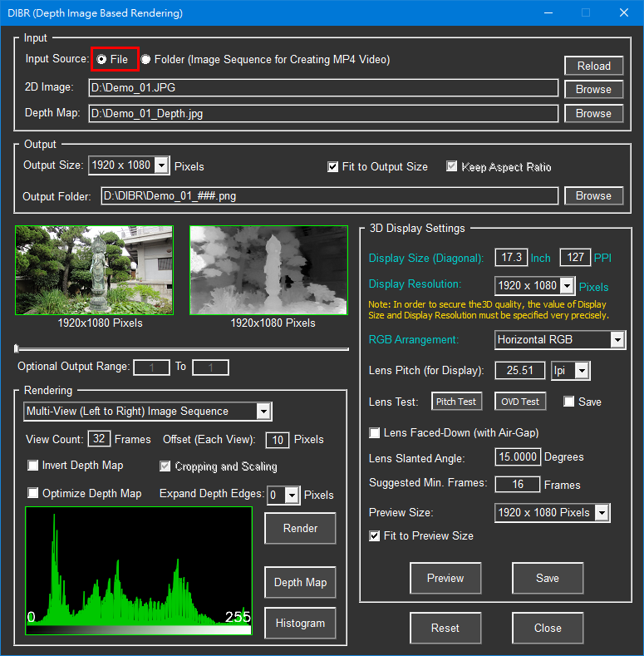Click the Histogram button
Viewport: 644px width, 656px height.
tap(300, 623)
